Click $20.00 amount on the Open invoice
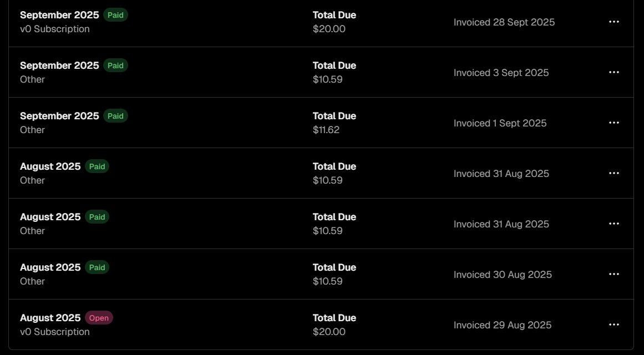Image resolution: width=644 pixels, height=355 pixels. point(329,332)
